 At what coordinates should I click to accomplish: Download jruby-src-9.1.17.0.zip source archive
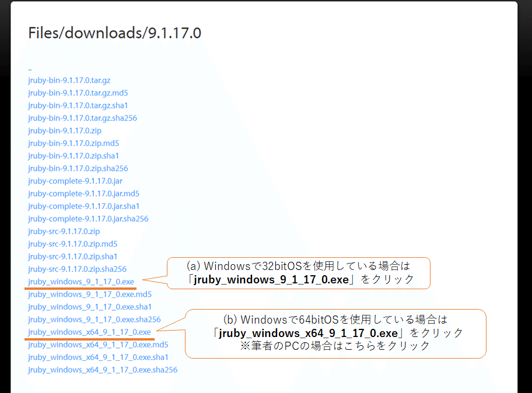(x=64, y=231)
